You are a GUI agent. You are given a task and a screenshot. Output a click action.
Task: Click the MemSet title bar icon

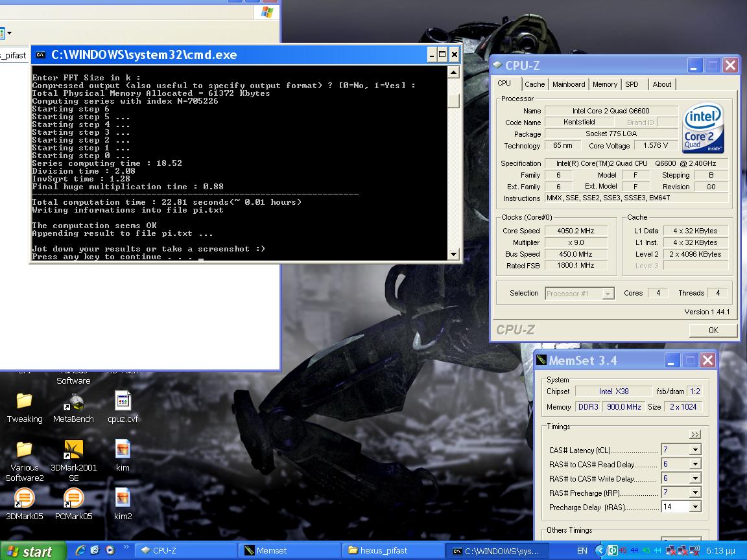tap(541, 360)
